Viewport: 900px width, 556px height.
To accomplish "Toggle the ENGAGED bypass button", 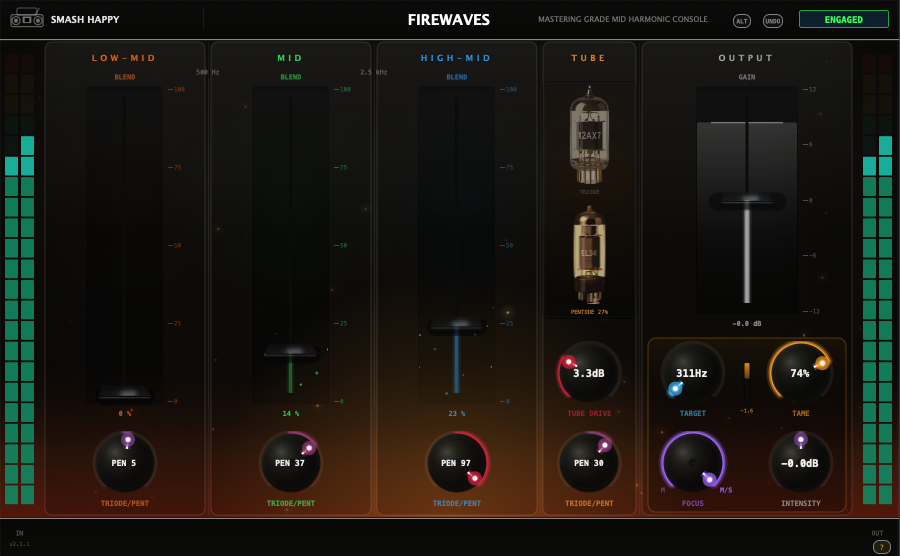I will click(x=843, y=20).
